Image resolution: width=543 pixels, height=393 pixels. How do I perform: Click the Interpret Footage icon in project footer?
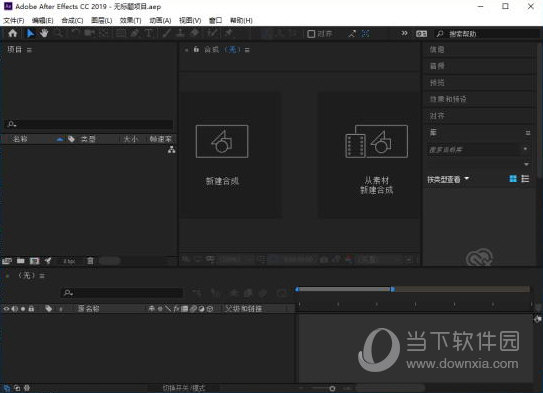point(7,261)
